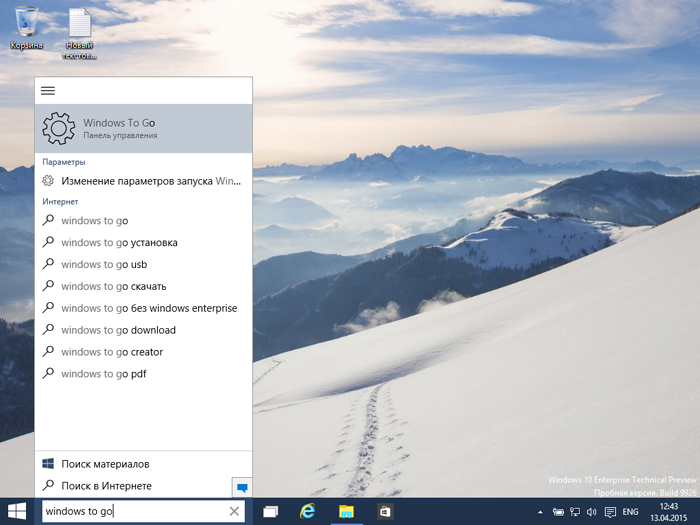Open the volume speaker tray icon
This screenshot has width=700, height=525.
tap(592, 512)
